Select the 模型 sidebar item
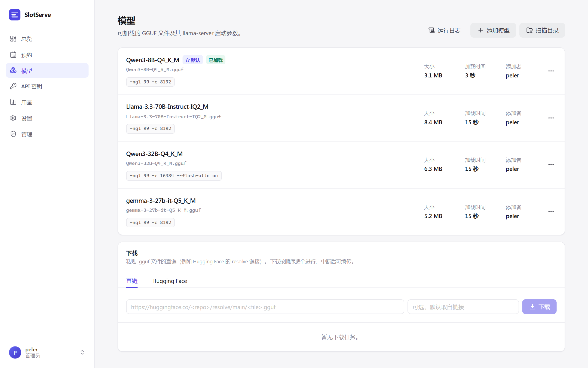The image size is (588, 368). [47, 71]
